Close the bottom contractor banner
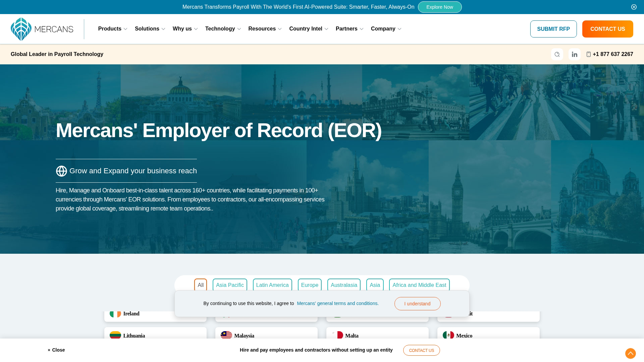 click(x=56, y=350)
